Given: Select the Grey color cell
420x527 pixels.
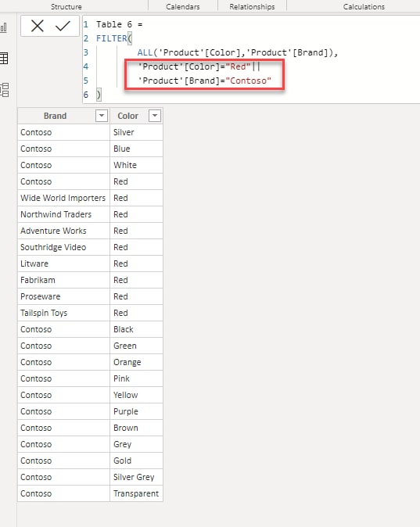Looking at the screenshot, I should click(136, 445).
